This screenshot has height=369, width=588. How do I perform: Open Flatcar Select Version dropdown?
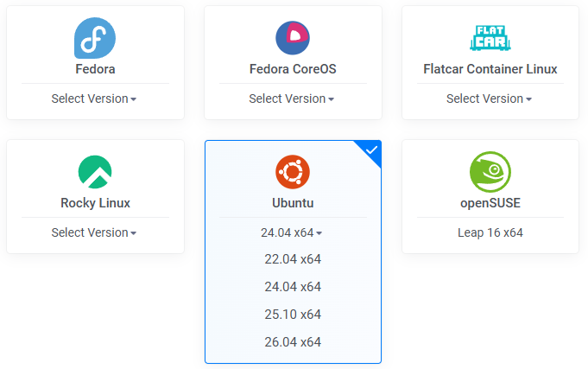click(490, 99)
